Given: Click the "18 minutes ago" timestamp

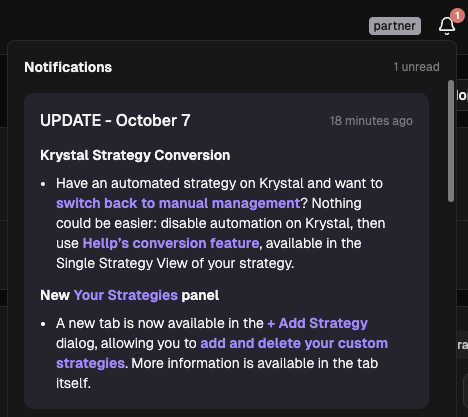Looking at the screenshot, I should pyautogui.click(x=371, y=121).
